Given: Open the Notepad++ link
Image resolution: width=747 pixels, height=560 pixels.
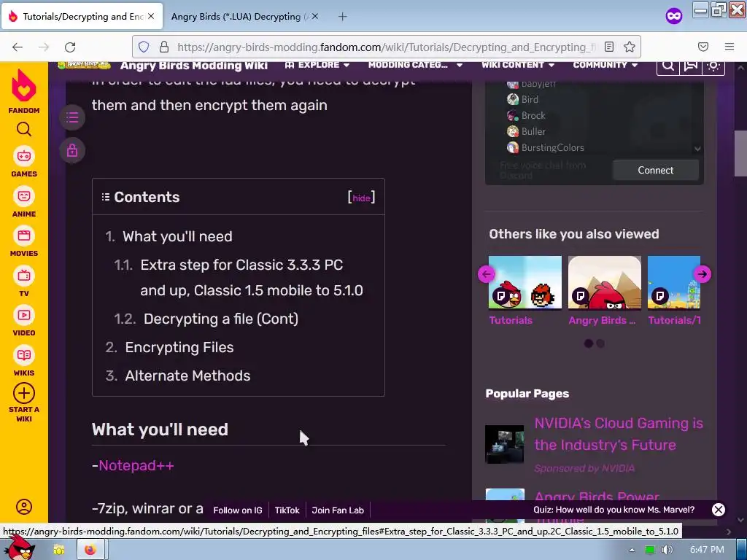Looking at the screenshot, I should (136, 465).
